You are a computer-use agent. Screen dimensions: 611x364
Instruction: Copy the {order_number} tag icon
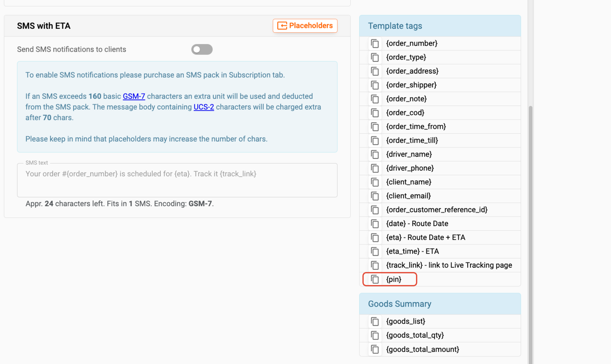375,43
